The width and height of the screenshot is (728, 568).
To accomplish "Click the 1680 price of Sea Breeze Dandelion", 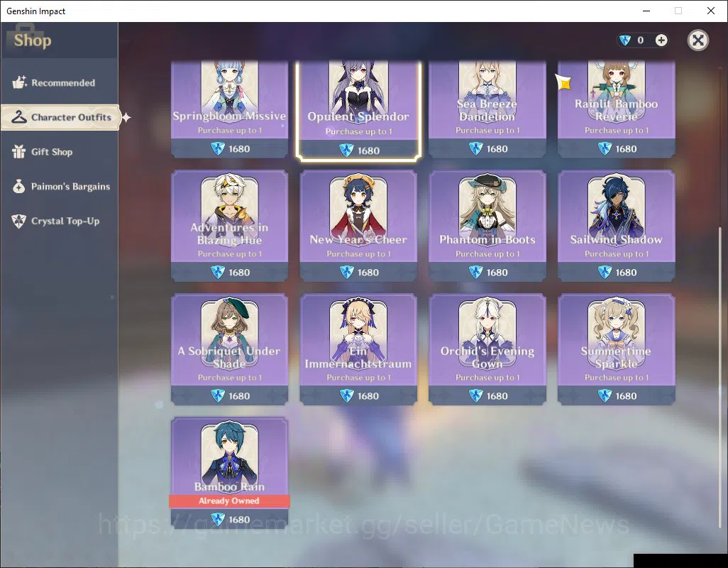I will click(x=497, y=149).
